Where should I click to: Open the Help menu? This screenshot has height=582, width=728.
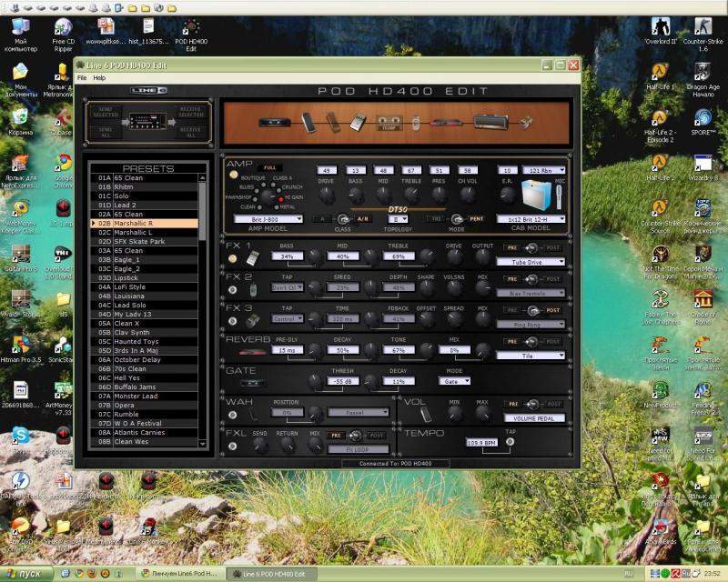point(99,78)
